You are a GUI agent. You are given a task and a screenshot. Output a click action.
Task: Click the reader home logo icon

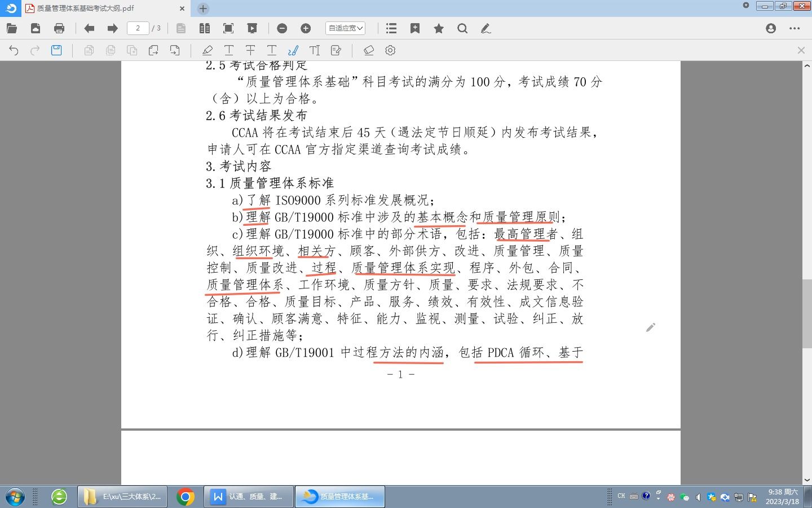click(x=11, y=8)
